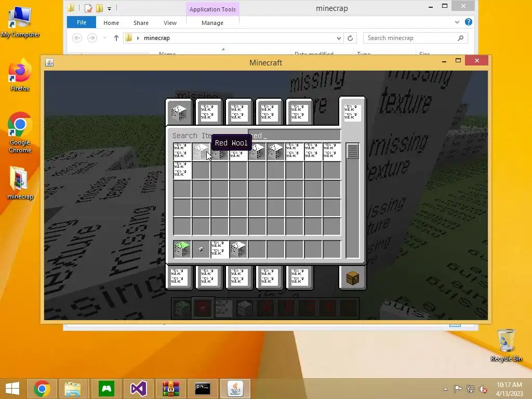This screenshot has height=399, width=532.
Task: Open the network tray icon
Action: pyautogui.click(x=471, y=389)
